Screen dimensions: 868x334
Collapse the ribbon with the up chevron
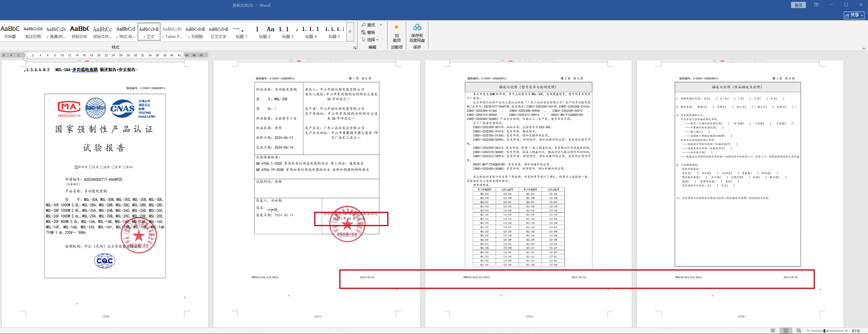point(864,49)
